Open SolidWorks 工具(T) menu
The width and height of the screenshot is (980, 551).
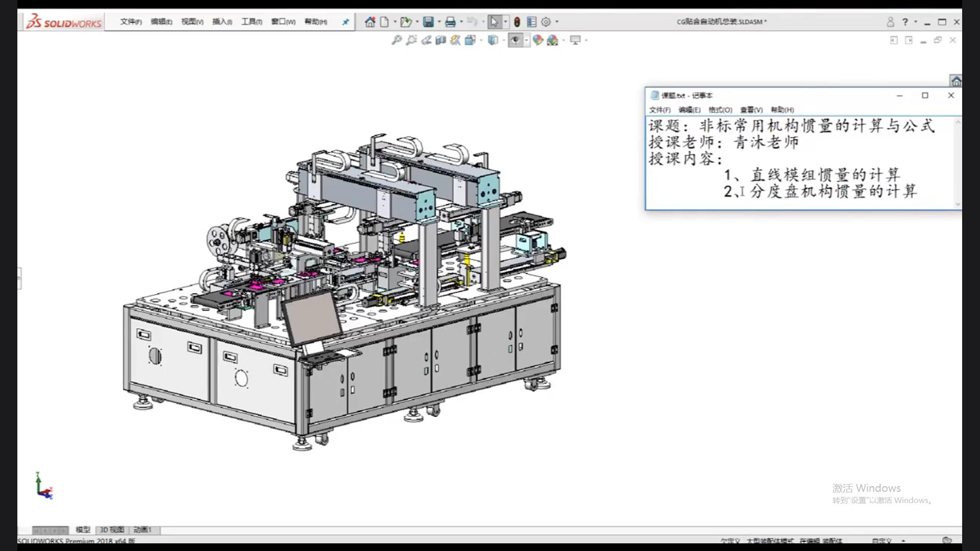[252, 22]
